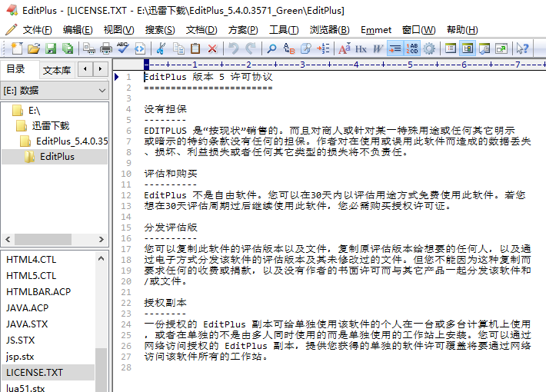Click the Redo arrow icon
Screen dimensions: 546x392
(251, 48)
